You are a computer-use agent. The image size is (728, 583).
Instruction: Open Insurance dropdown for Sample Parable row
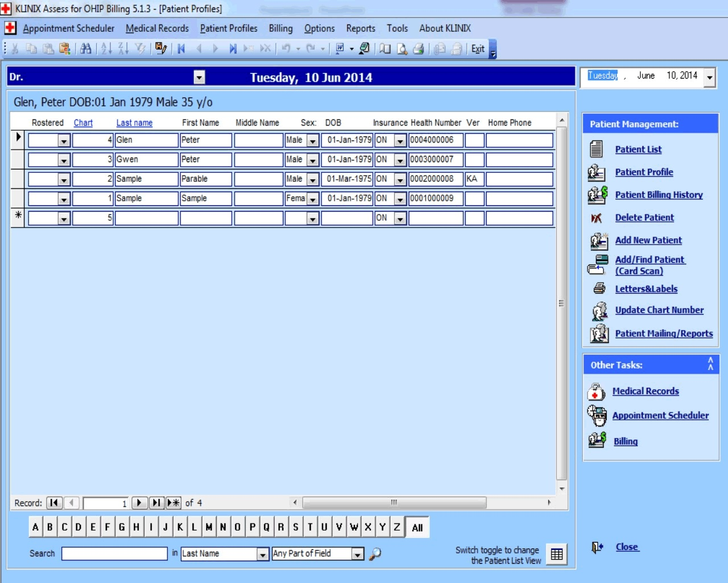pos(400,180)
